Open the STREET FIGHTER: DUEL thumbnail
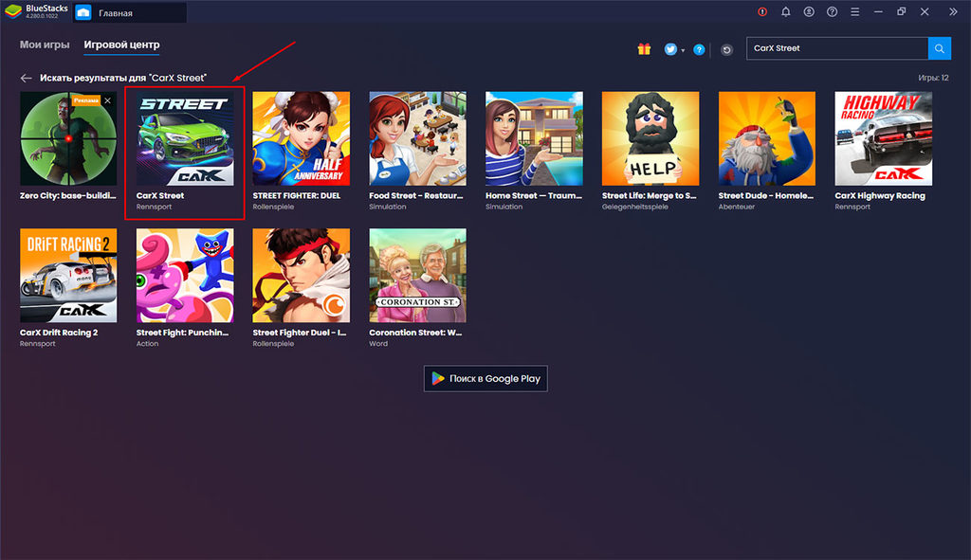Viewport: 971px width, 560px height. click(301, 138)
